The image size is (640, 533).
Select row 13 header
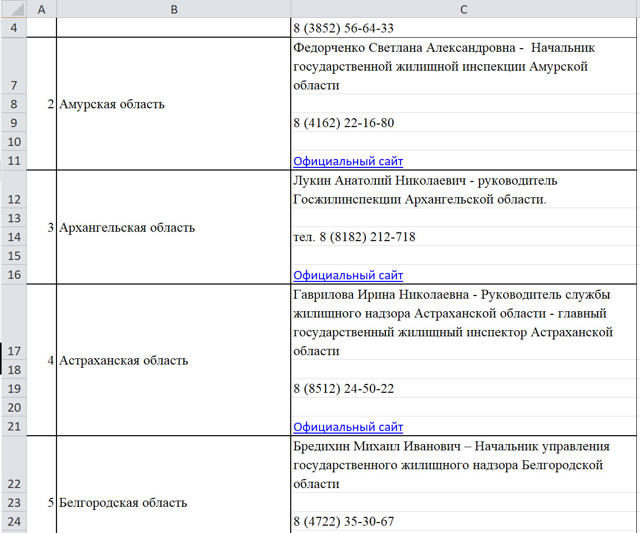coord(14,218)
